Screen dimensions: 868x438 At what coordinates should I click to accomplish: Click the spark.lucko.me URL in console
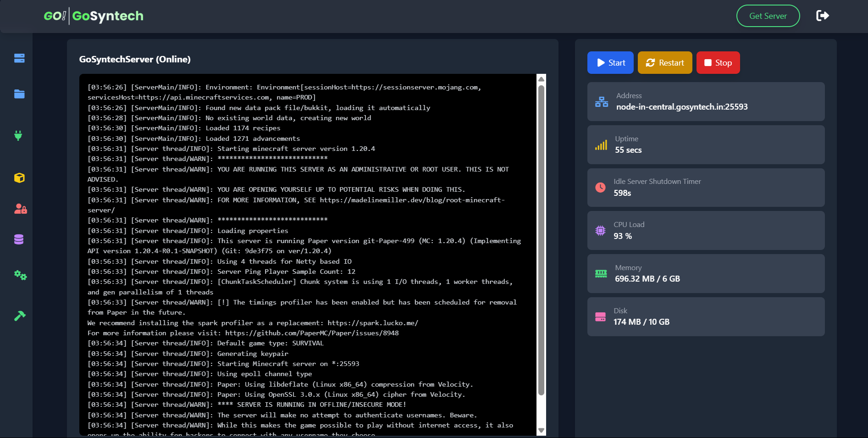[373, 323]
